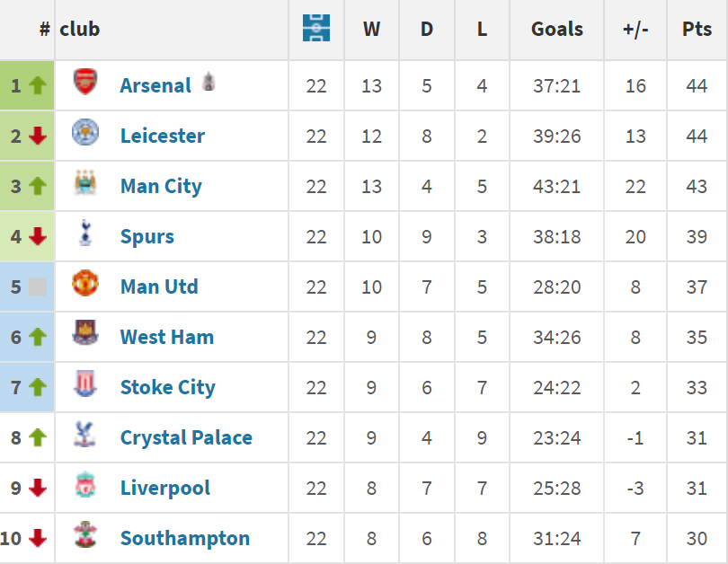728x564 pixels.
Task: Click the Stoke City crest icon
Action: (x=84, y=384)
